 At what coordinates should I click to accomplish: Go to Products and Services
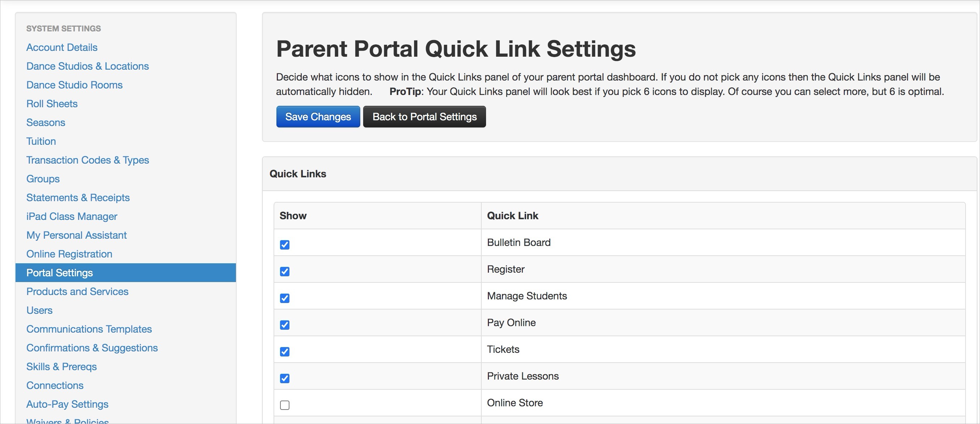77,292
